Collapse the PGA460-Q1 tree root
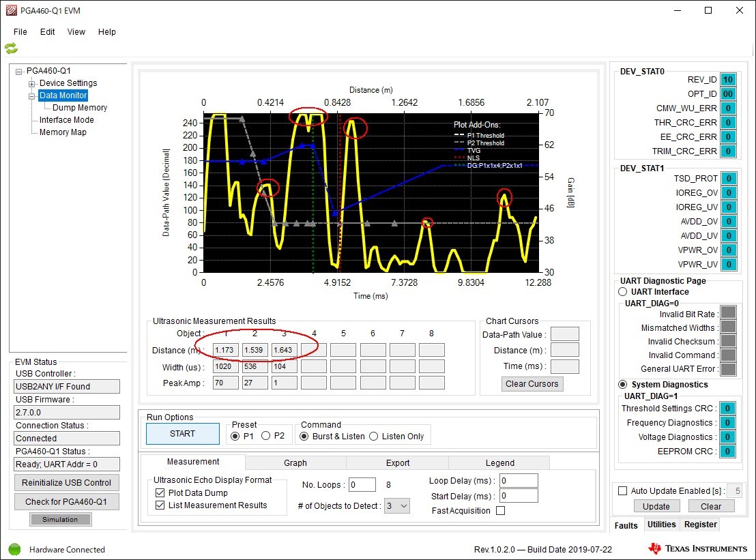Image resolution: width=756 pixels, height=560 pixels. click(x=19, y=72)
